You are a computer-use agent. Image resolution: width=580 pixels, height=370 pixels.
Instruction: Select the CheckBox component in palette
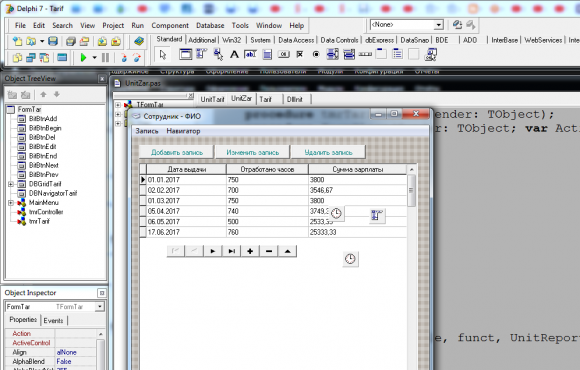(x=300, y=55)
